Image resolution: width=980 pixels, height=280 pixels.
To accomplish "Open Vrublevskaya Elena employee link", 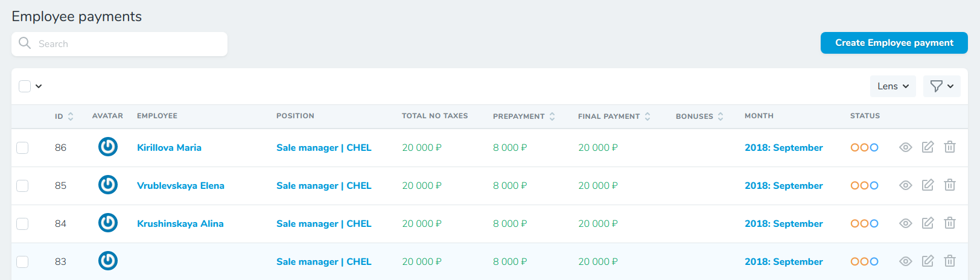I will coord(180,186).
